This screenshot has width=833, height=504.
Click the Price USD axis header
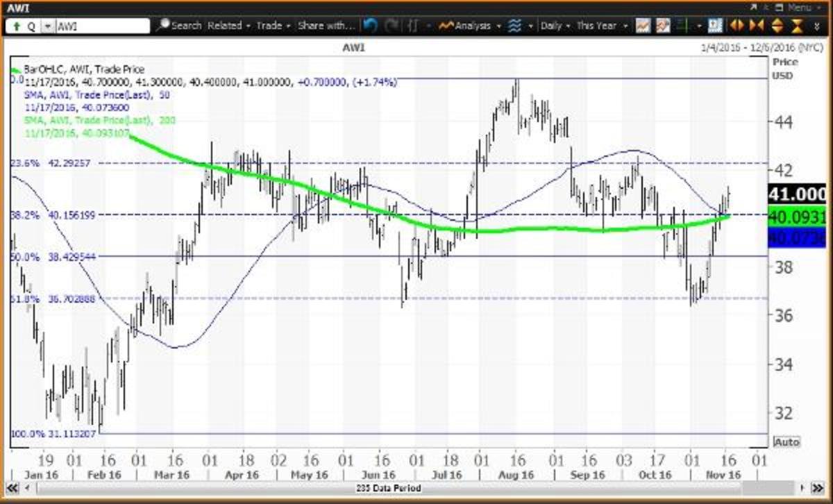[784, 68]
